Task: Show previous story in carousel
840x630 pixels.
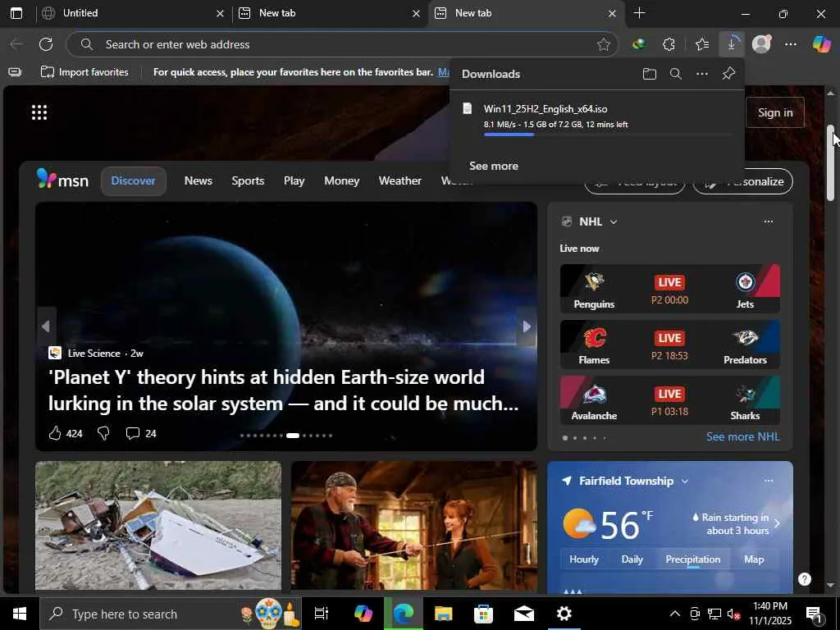Action: [x=46, y=326]
